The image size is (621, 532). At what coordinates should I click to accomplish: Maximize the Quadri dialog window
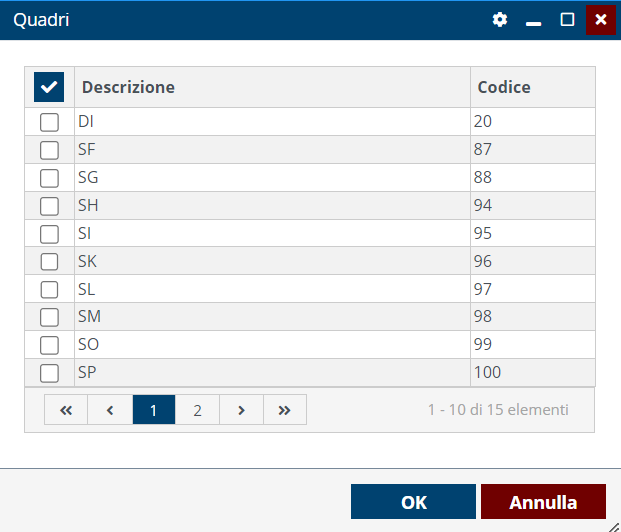point(567,20)
